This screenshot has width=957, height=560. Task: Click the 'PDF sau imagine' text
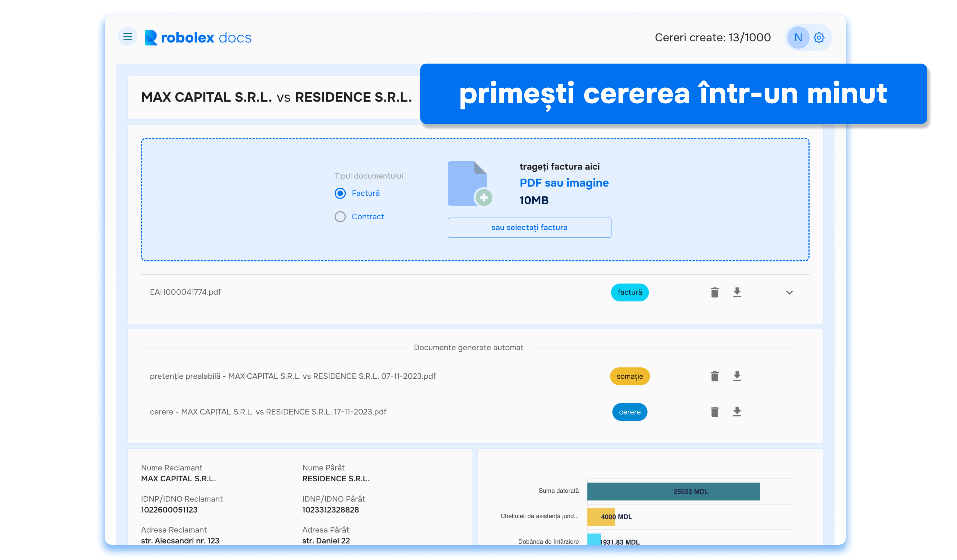point(564,183)
